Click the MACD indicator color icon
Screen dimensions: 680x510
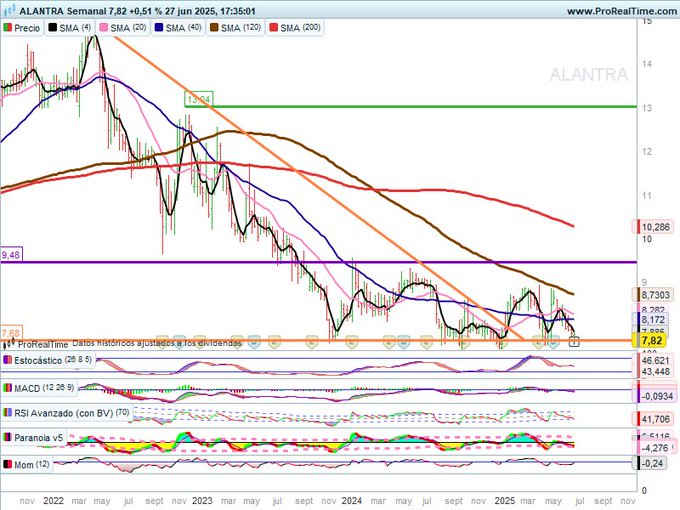coord(7,388)
